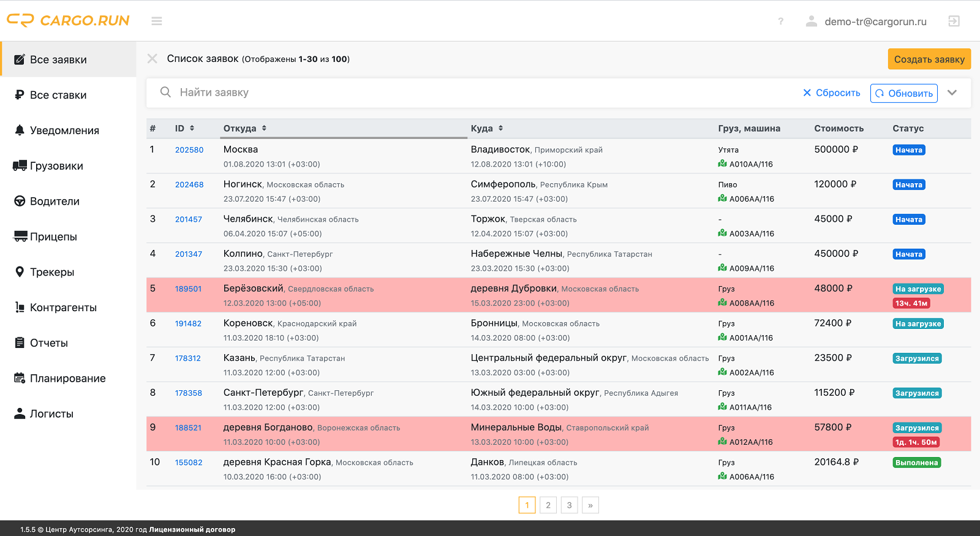
Task: Go to Прицепы section
Action: (x=69, y=236)
